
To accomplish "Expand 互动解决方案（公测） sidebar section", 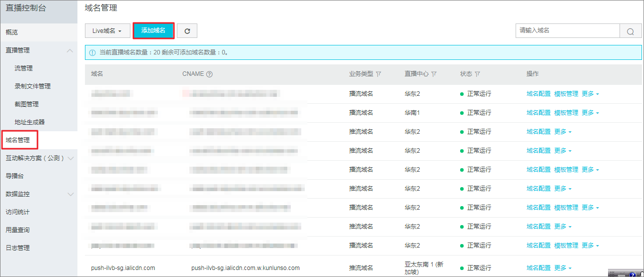I will [x=70, y=158].
